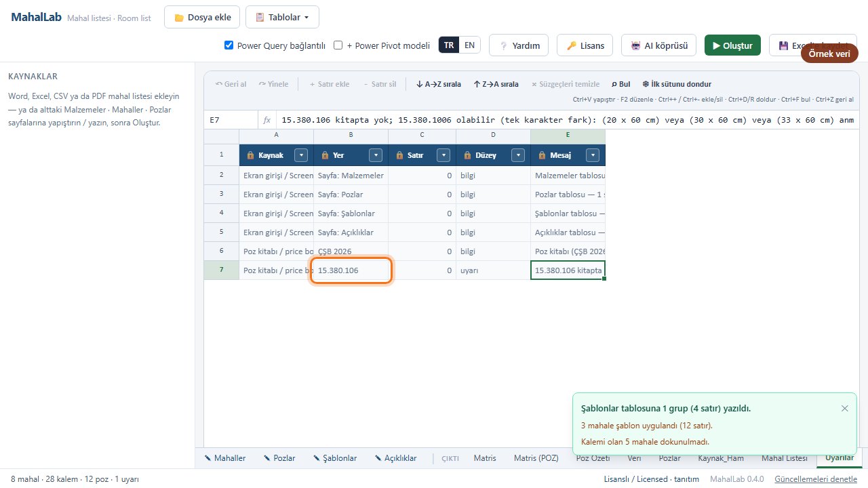The height and width of the screenshot is (488, 868).
Task: Enable the + Power Pivot modeli checkbox
Action: coord(338,45)
